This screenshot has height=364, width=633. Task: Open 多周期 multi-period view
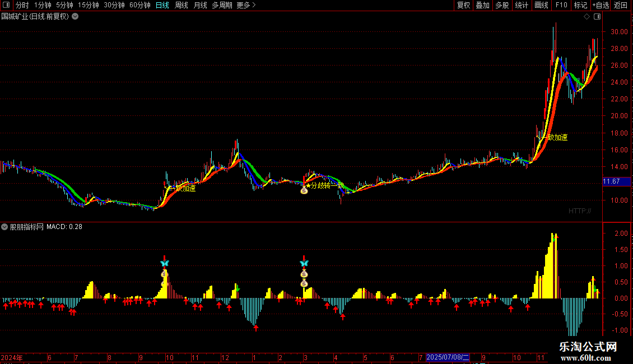point(222,5)
